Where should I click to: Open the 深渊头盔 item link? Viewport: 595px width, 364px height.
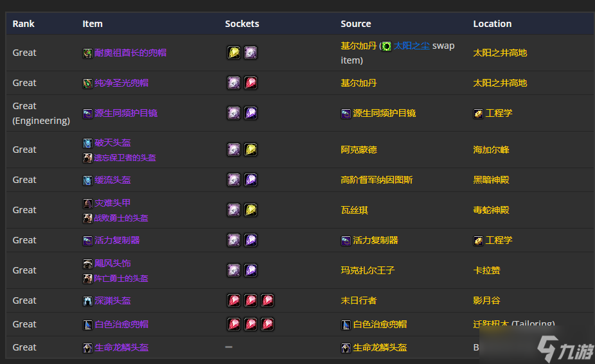112,300
